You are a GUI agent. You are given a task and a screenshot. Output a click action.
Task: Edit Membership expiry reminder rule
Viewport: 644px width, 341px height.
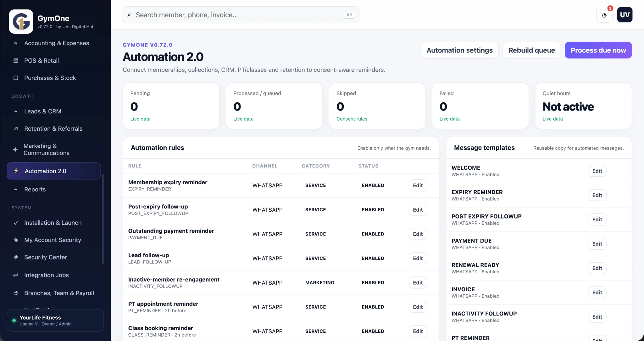(x=418, y=185)
